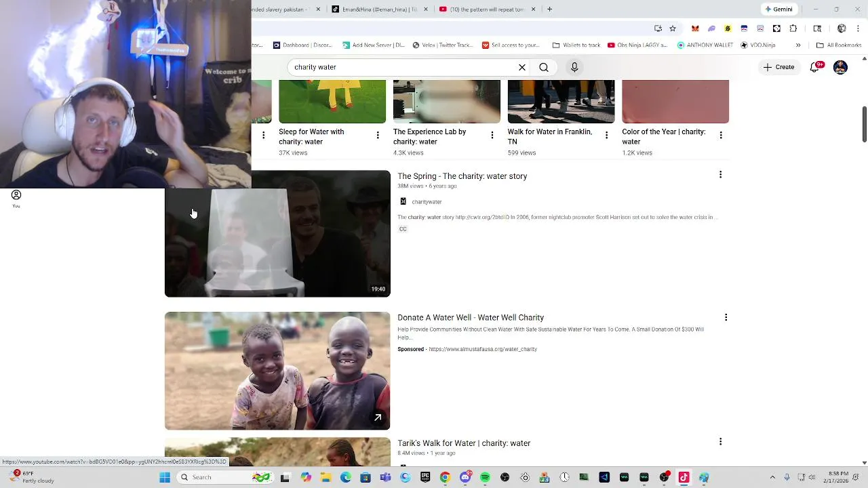Open File Explorer from the taskbar
868x488 pixels.
coord(325,477)
